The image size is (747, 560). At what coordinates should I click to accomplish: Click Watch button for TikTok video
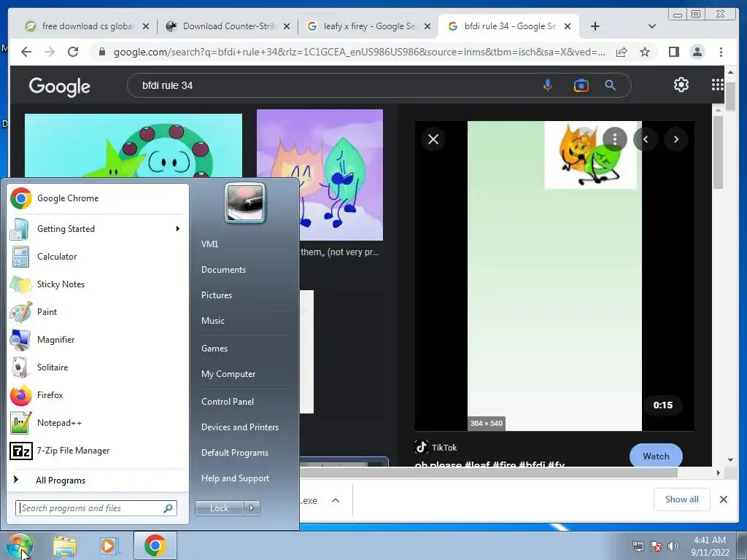point(656,456)
